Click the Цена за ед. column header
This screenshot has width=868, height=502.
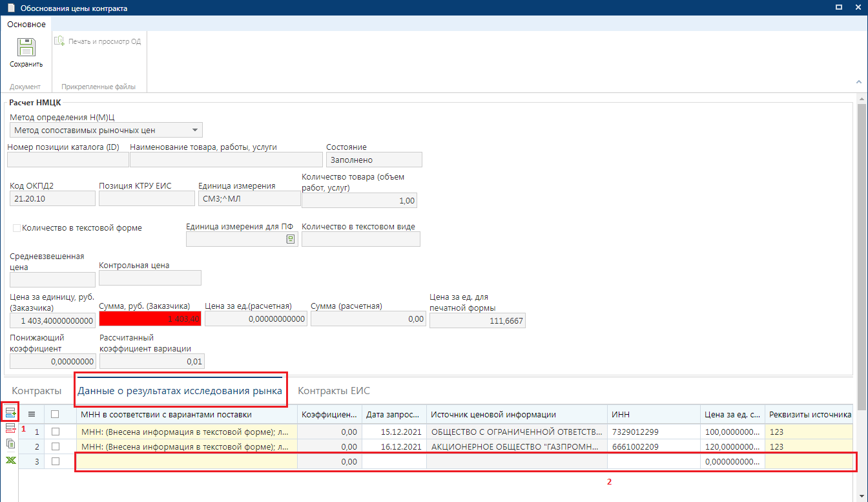point(732,414)
